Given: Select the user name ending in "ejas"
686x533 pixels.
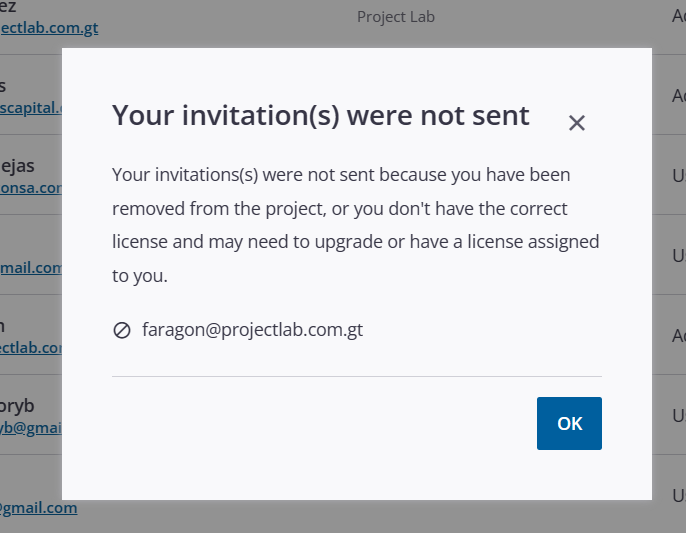Looking at the screenshot, I should (18, 165).
